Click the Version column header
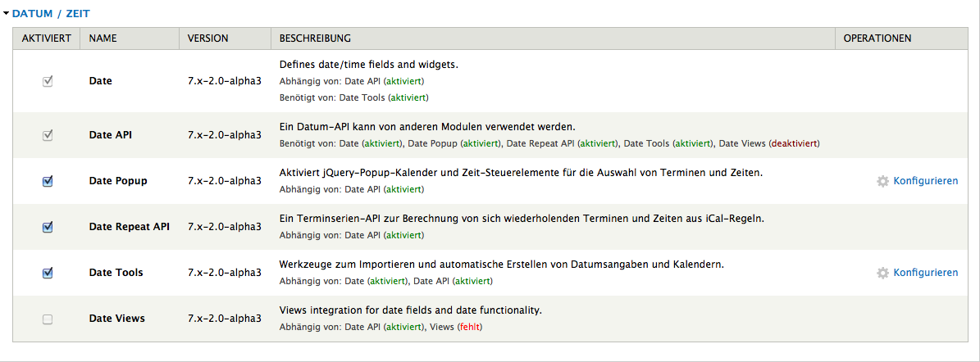This screenshot has height=362, width=980. click(x=207, y=38)
